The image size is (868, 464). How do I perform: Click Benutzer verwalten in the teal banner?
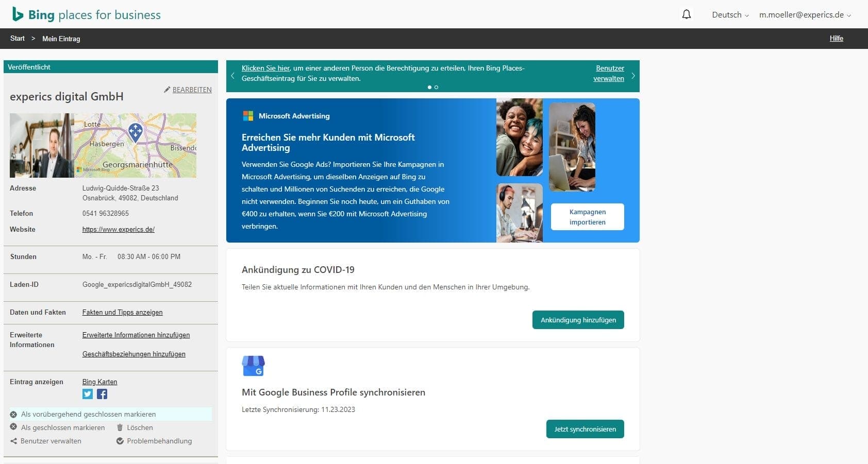coord(609,73)
